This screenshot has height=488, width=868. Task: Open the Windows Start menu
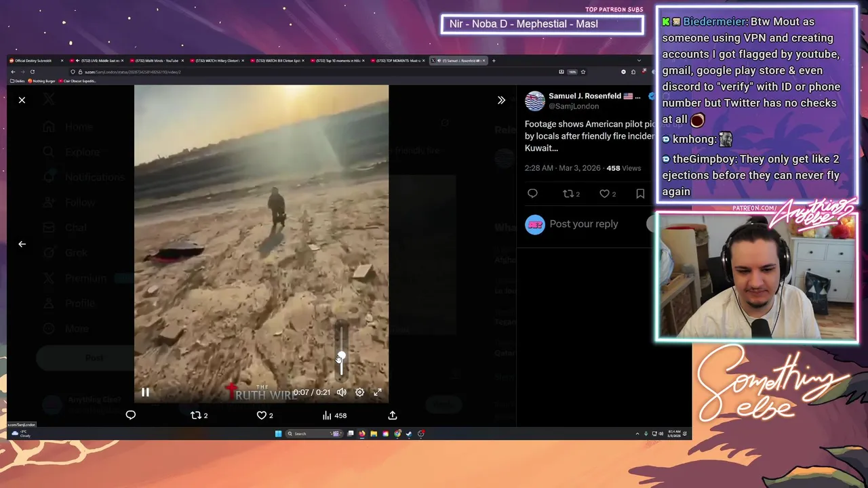pos(278,434)
